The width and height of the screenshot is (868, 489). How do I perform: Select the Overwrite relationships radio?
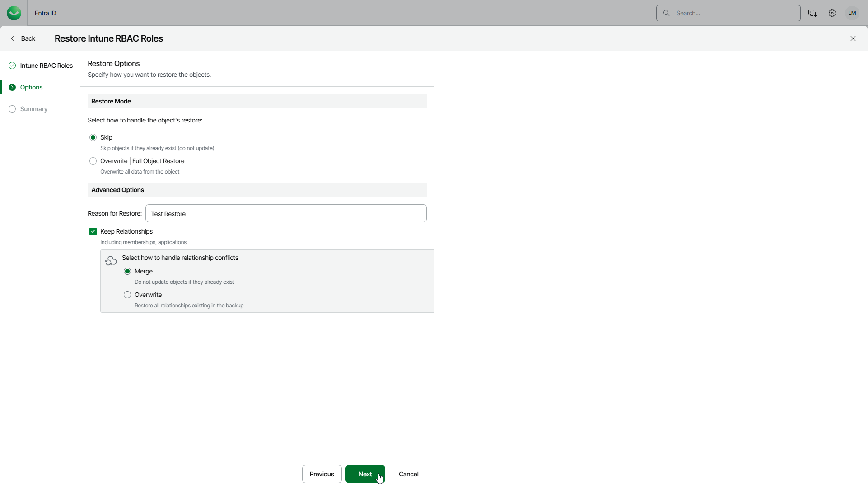127,295
